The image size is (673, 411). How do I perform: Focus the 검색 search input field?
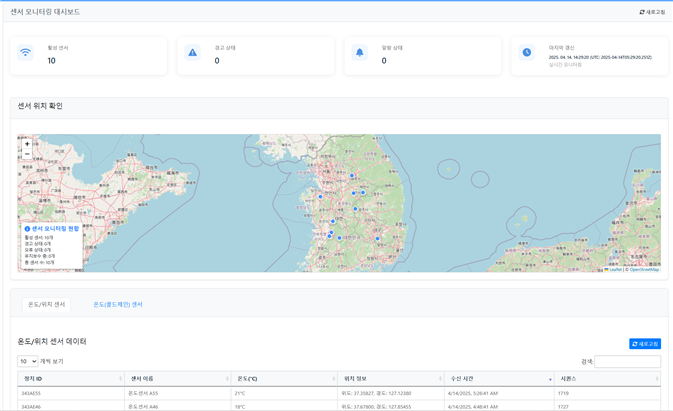[628, 362]
